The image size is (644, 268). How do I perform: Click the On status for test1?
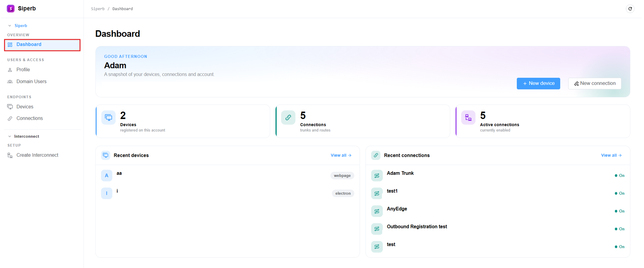[620, 193]
